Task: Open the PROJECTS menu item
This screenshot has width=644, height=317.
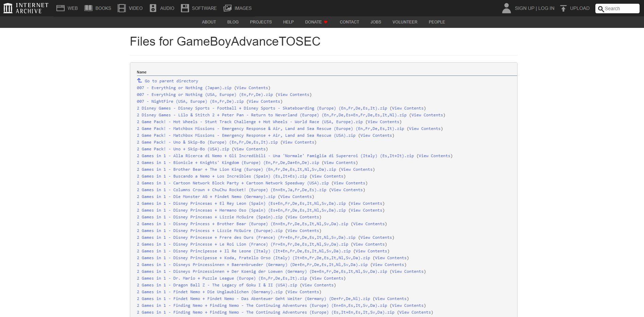Action: (x=261, y=22)
